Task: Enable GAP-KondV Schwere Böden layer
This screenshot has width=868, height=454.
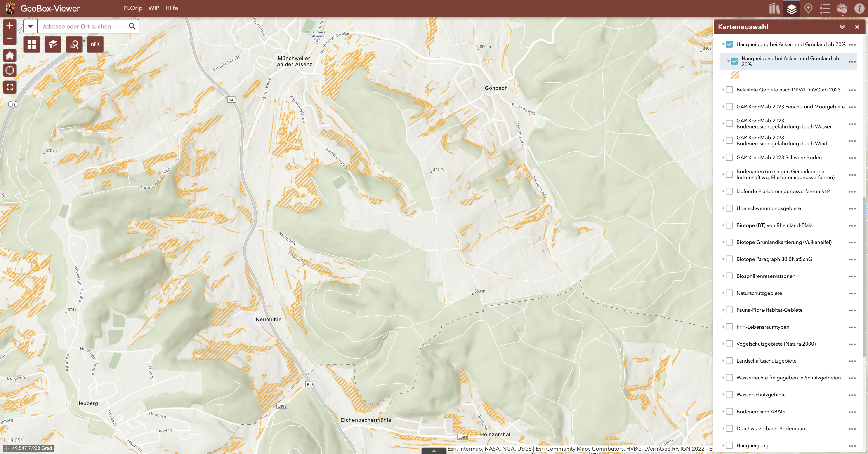Action: click(729, 157)
